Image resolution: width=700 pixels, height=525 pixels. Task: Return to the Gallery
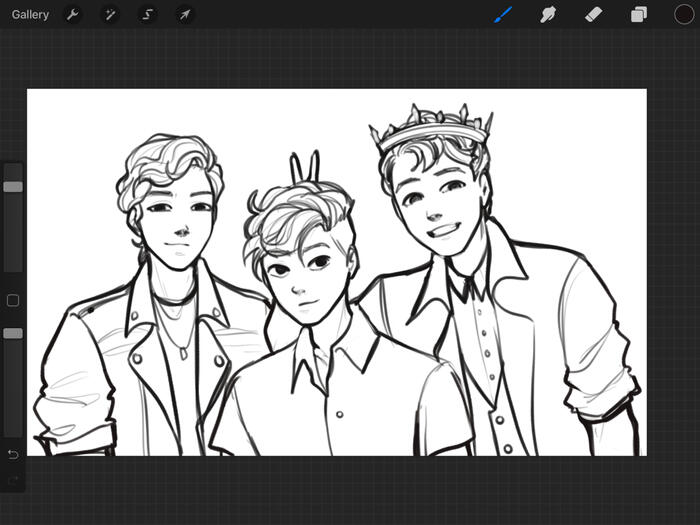(x=30, y=15)
